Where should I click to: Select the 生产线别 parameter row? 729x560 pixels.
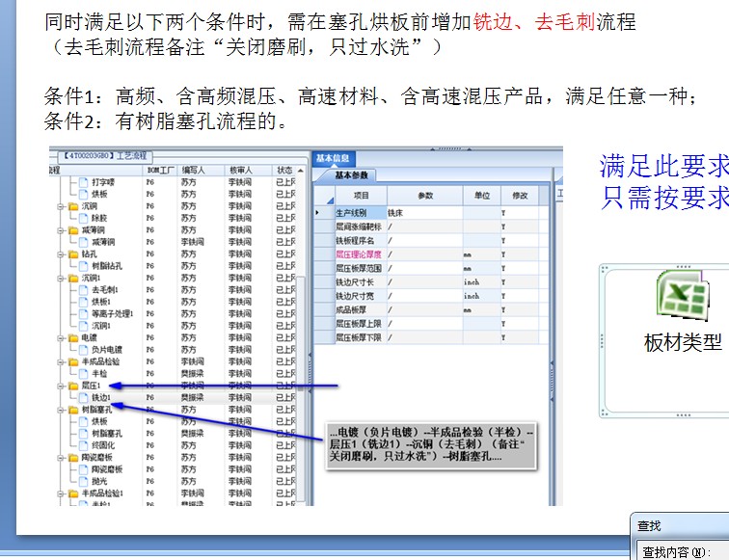pos(431,213)
